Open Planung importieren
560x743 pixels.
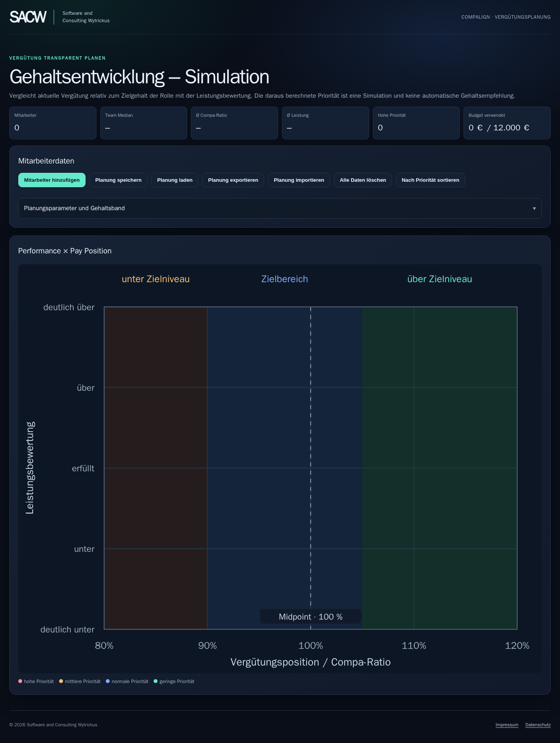coord(299,180)
